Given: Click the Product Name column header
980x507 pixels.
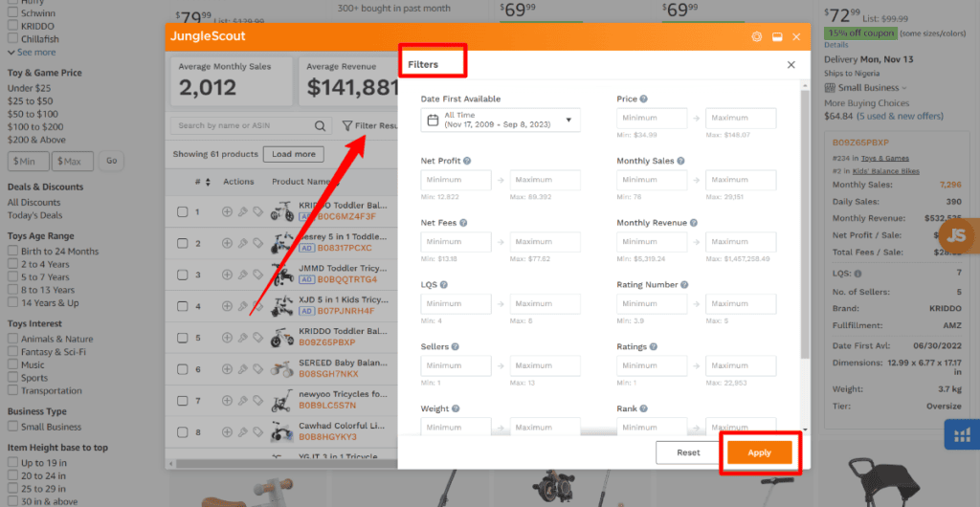Looking at the screenshot, I should [300, 182].
